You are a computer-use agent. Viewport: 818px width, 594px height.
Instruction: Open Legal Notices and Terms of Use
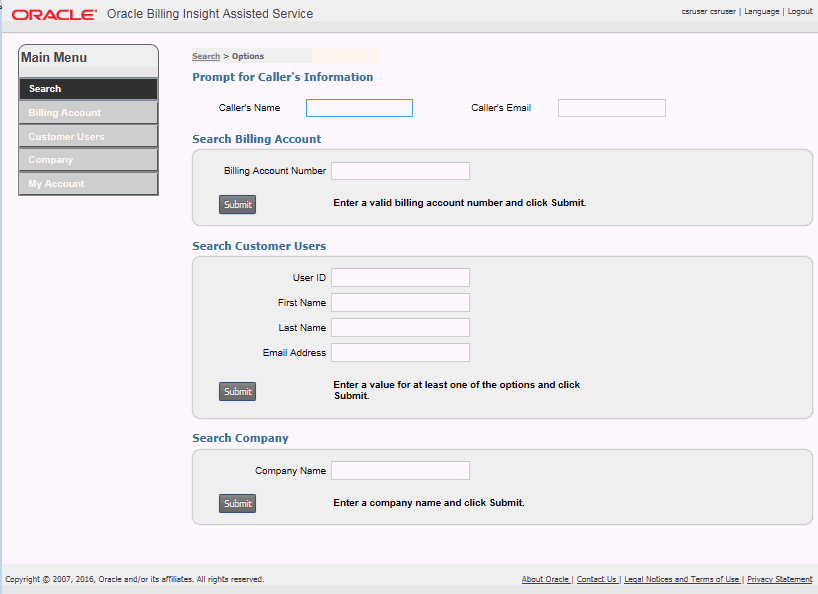[682, 579]
